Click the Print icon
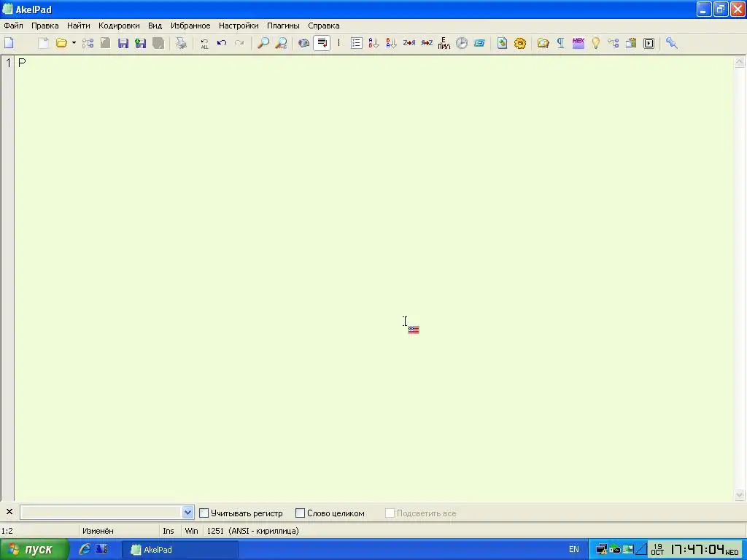Viewport: 747px width, 560px height. (x=181, y=43)
